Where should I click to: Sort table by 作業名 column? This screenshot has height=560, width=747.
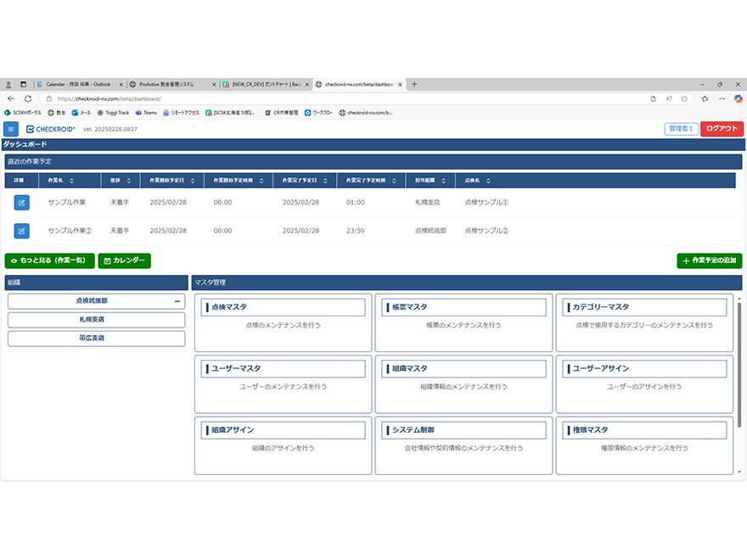[71, 181]
